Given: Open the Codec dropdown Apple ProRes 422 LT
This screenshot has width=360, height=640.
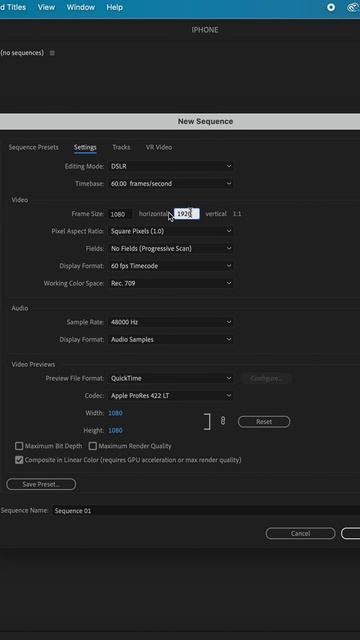Looking at the screenshot, I should (171, 396).
